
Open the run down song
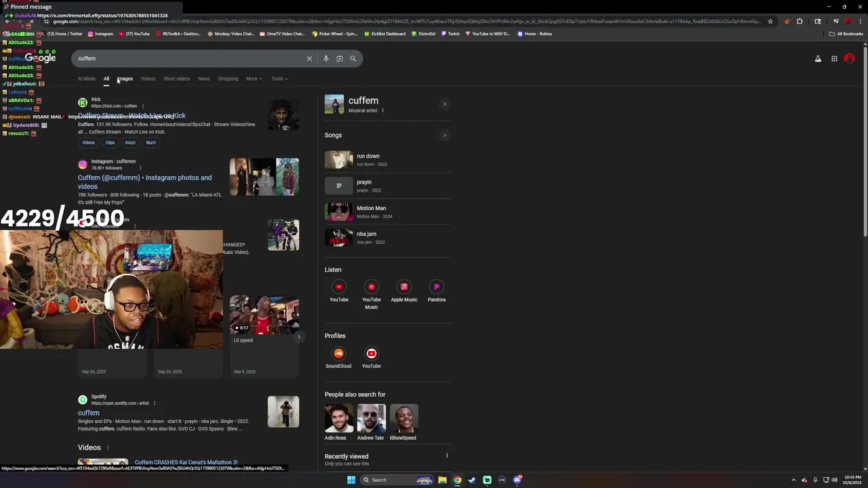[x=387, y=159]
